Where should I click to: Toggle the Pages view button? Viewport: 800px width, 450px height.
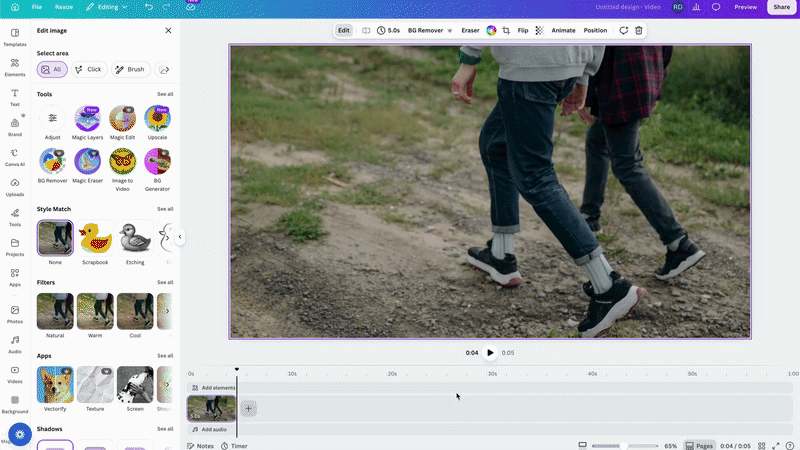tap(699, 446)
